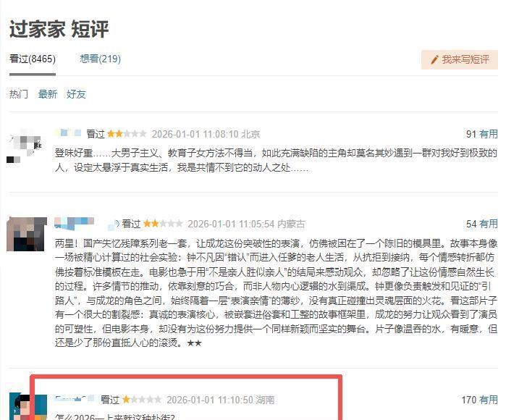506x420 pixels.
Task: Switch to the 看过(8465) tab
Action: pyautogui.click(x=33, y=59)
